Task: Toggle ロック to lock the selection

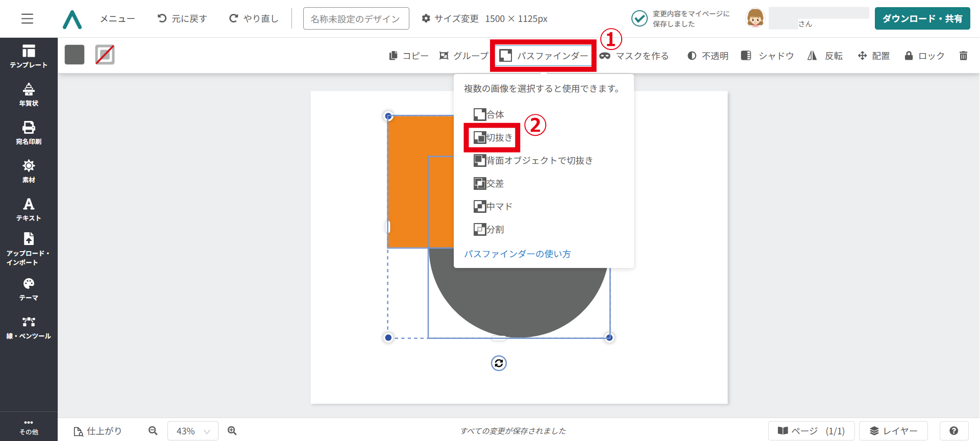Action: (924, 56)
